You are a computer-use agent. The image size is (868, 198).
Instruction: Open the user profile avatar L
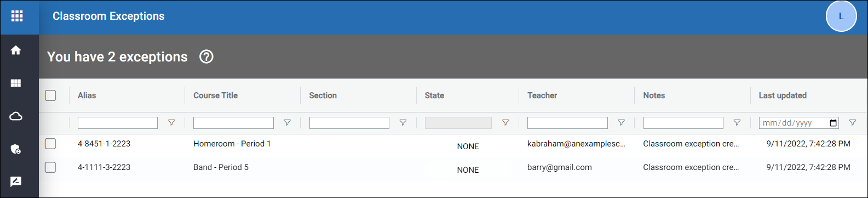[841, 16]
